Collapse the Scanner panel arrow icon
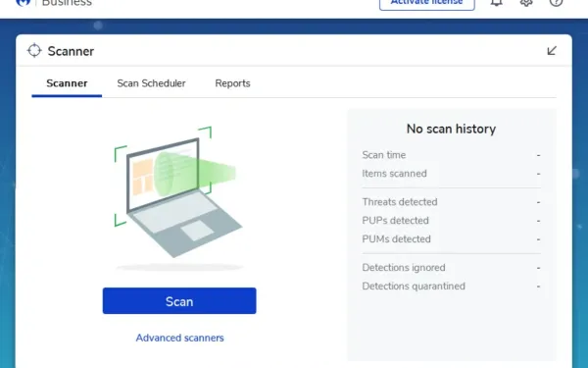The height and width of the screenshot is (368, 588). click(552, 51)
